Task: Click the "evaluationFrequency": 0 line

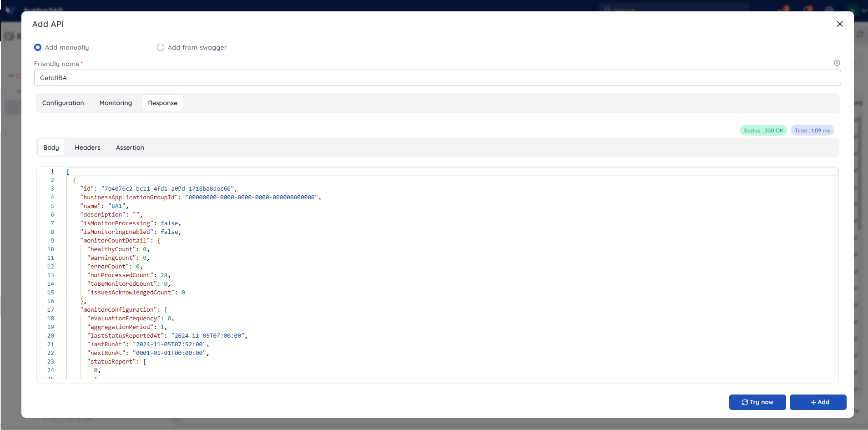Action: point(131,319)
